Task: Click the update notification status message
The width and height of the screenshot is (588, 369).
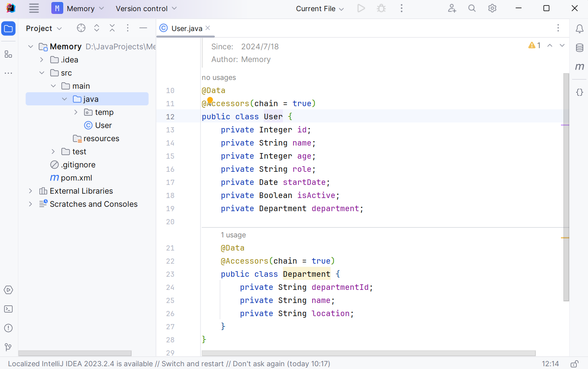Action: (x=169, y=364)
